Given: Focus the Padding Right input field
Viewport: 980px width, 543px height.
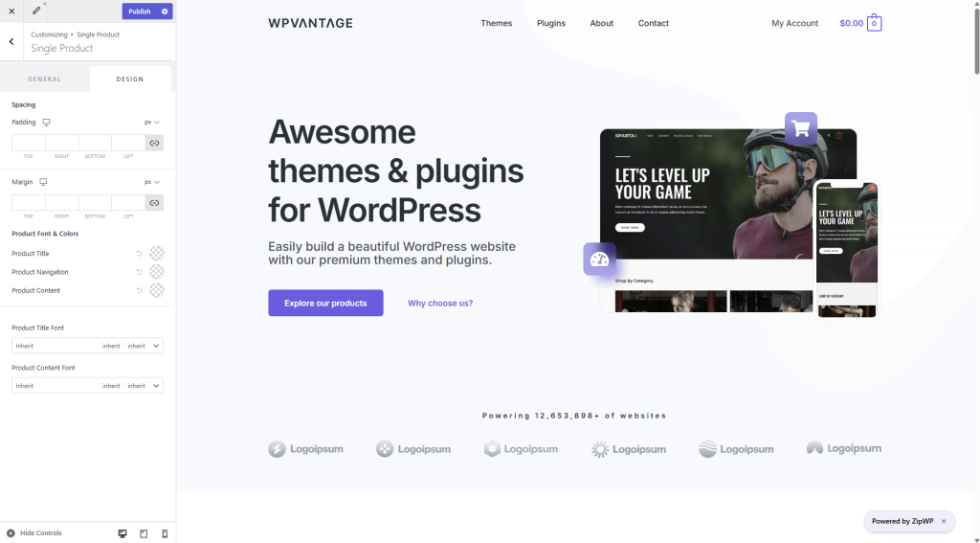Looking at the screenshot, I should coord(62,144).
